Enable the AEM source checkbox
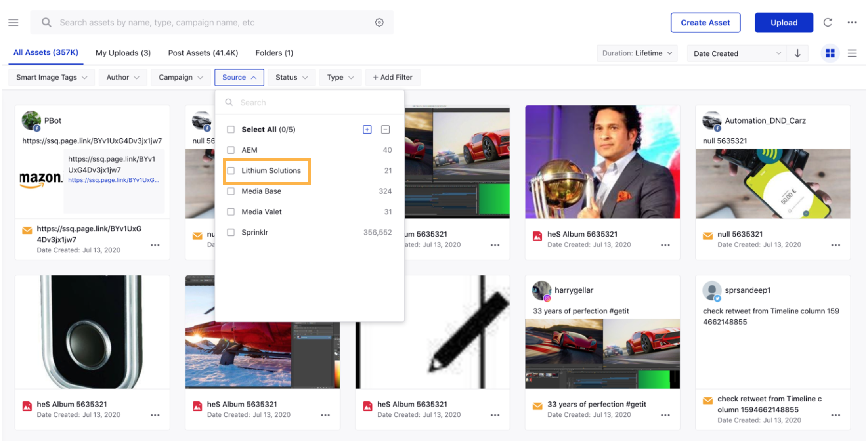Screen dimensions: 868x443 [232, 149]
